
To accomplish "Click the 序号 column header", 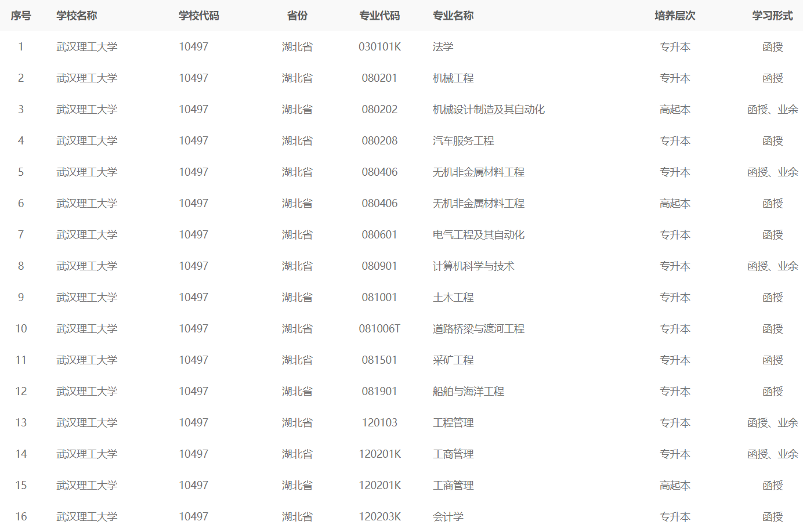I will pyautogui.click(x=21, y=16).
